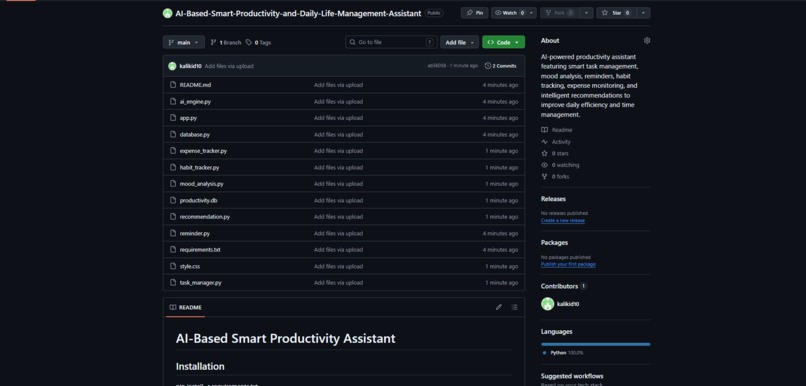View the 0 Tags link
This screenshot has width=806, height=386.
[x=258, y=43]
